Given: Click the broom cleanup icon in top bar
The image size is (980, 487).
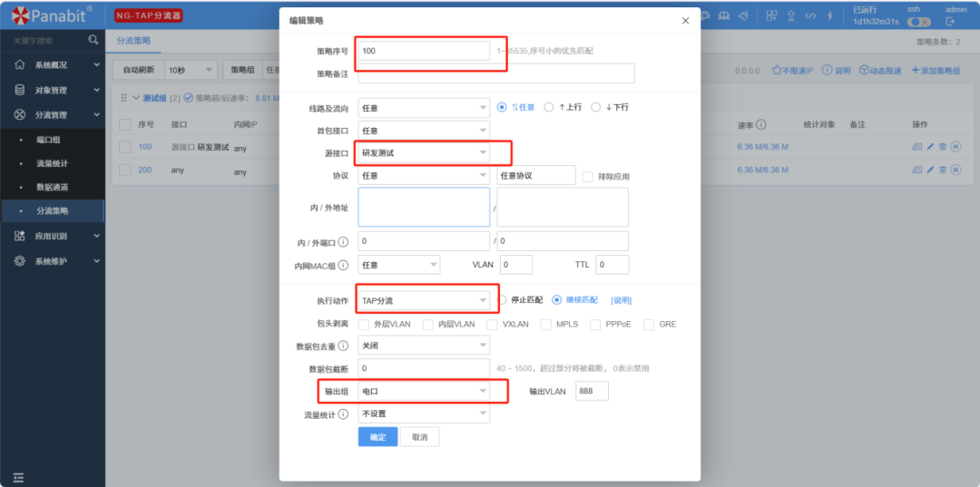Looking at the screenshot, I should (743, 15).
